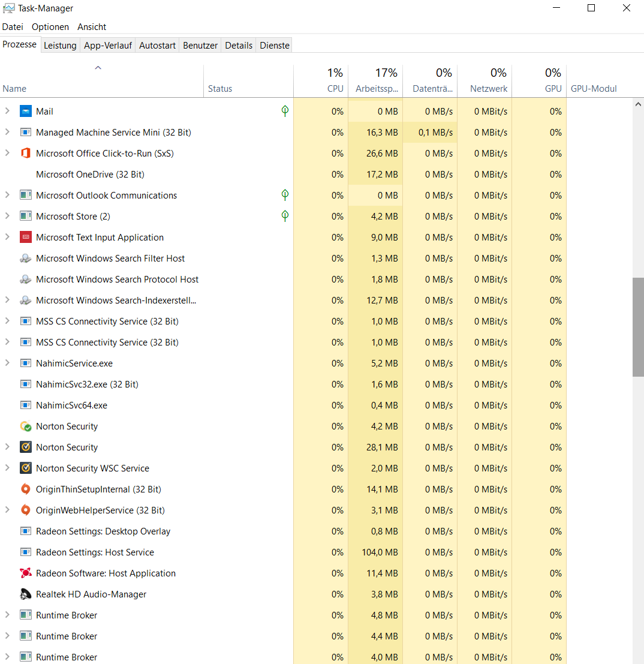Switch to the Leistung tab
Viewport: 644px width, 664px height.
pos(60,46)
